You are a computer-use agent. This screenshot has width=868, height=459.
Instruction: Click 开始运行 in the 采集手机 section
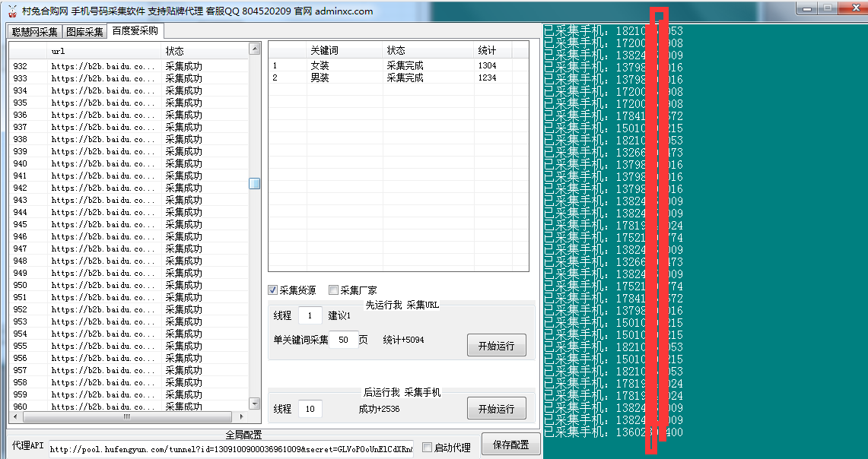pos(496,408)
